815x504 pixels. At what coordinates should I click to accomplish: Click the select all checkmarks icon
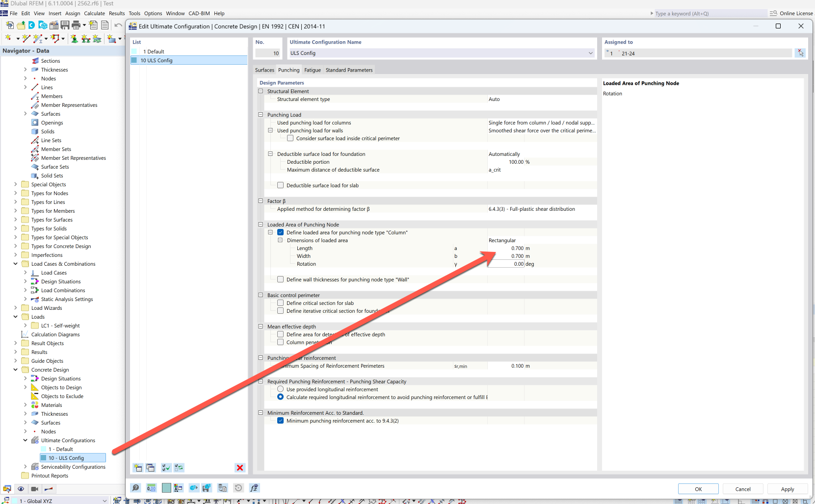click(x=166, y=468)
